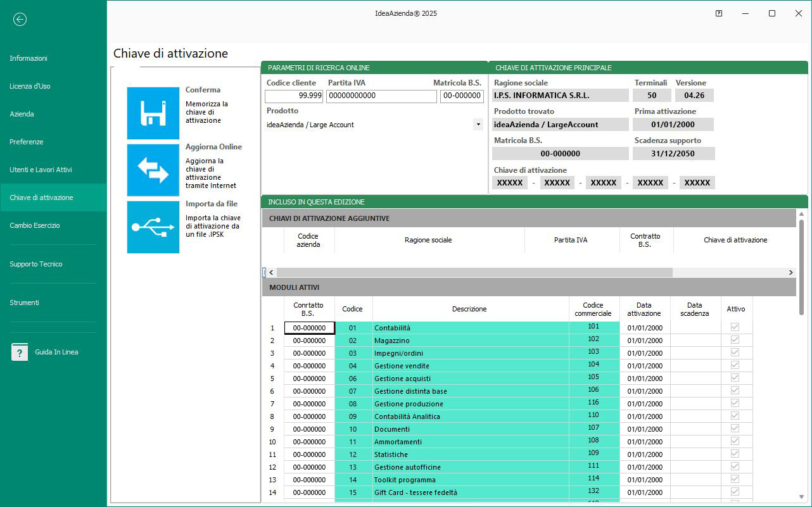
Task: Toggle Attivo checkbox for Statistiche
Action: click(735, 454)
